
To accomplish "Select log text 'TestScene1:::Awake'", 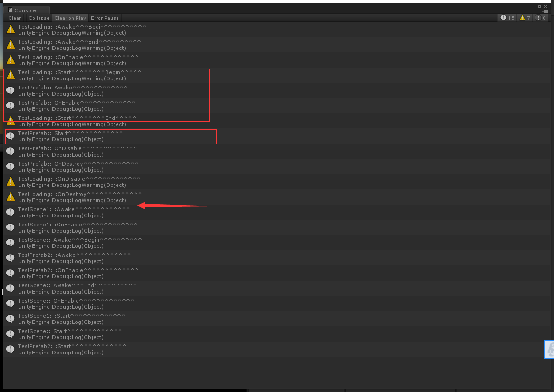I will [46, 209].
